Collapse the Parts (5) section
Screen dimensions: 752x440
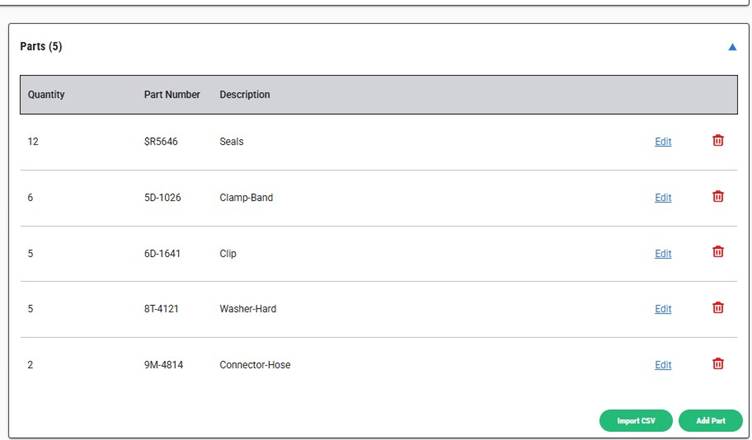point(732,47)
